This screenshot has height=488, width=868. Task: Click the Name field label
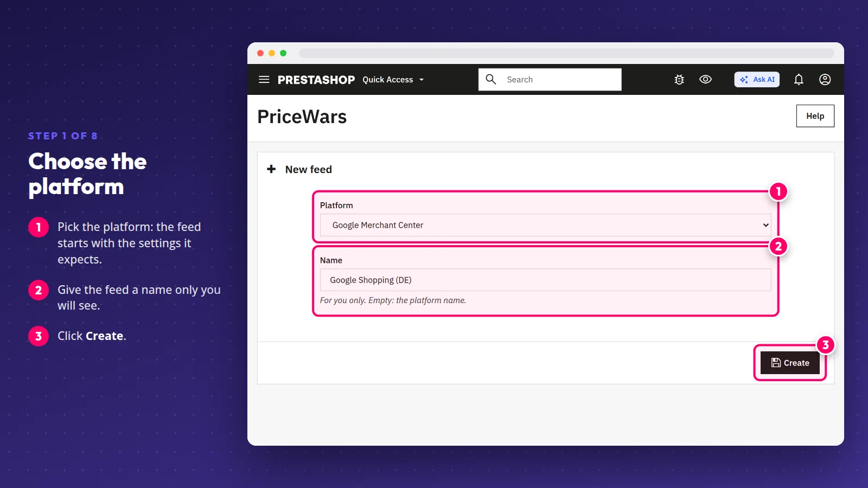331,260
